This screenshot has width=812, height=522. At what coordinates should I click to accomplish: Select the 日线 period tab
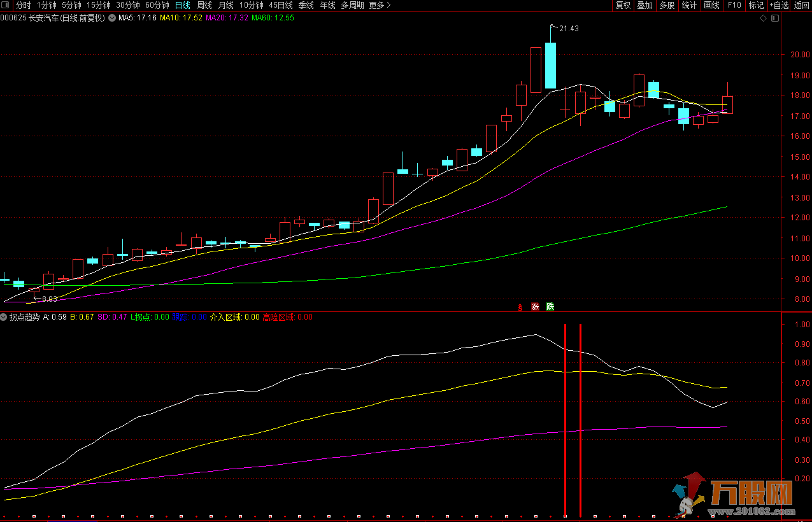(183, 5)
